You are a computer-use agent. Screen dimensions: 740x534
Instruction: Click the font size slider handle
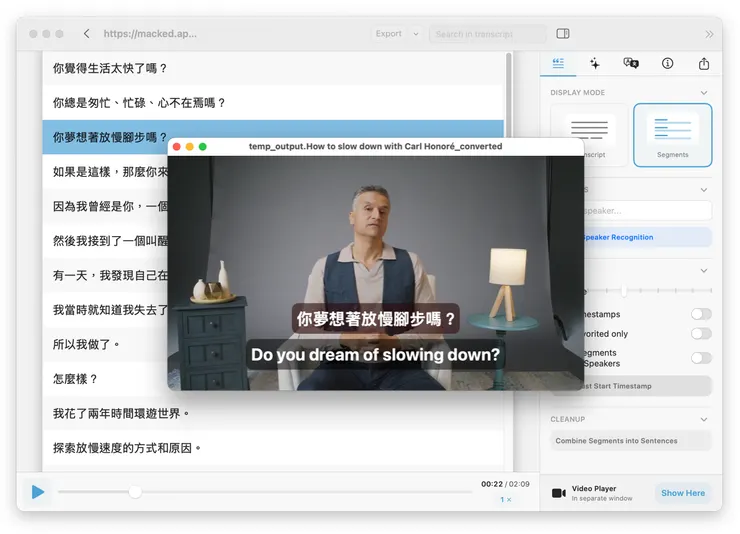point(624,291)
